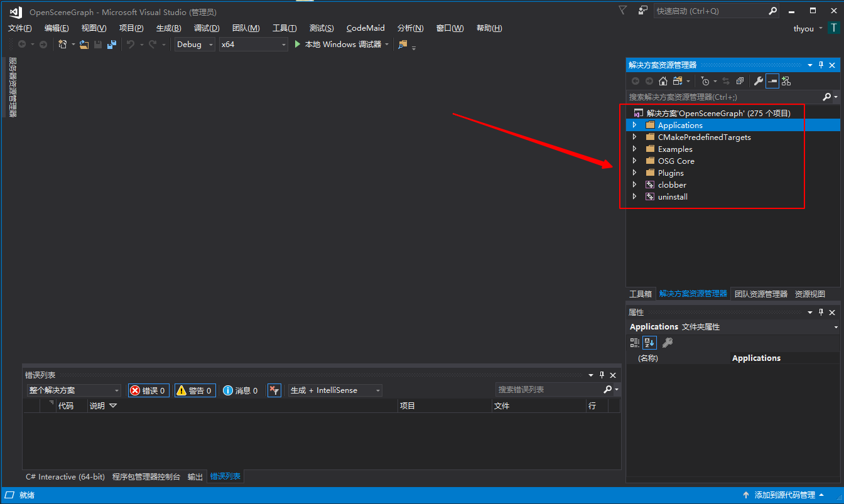Click the class diagram view icon

point(786,81)
